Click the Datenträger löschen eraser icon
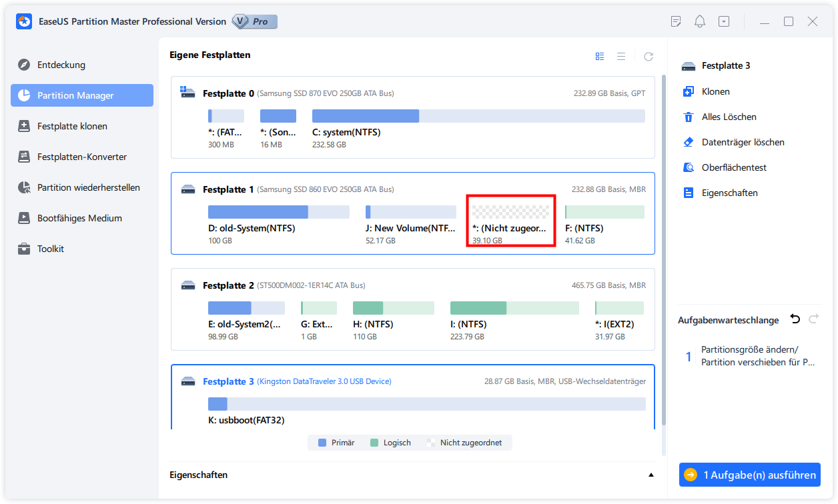This screenshot has height=504, width=838. (x=689, y=142)
